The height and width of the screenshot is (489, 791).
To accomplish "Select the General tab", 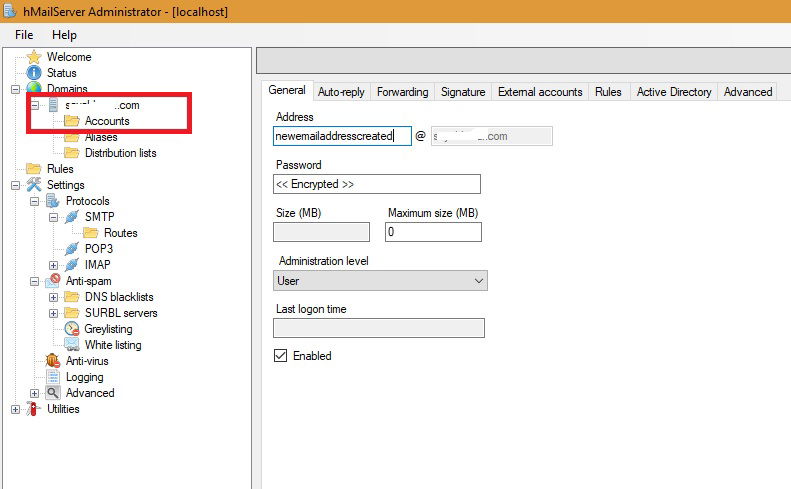I will click(x=287, y=90).
